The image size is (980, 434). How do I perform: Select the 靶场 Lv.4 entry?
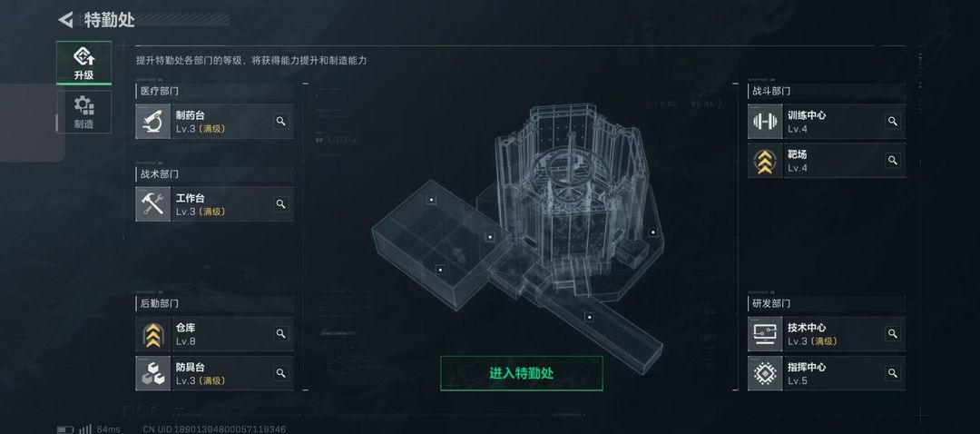(x=827, y=161)
